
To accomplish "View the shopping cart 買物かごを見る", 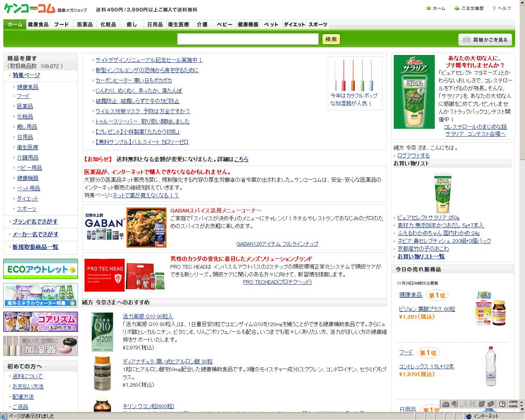I will [x=485, y=39].
